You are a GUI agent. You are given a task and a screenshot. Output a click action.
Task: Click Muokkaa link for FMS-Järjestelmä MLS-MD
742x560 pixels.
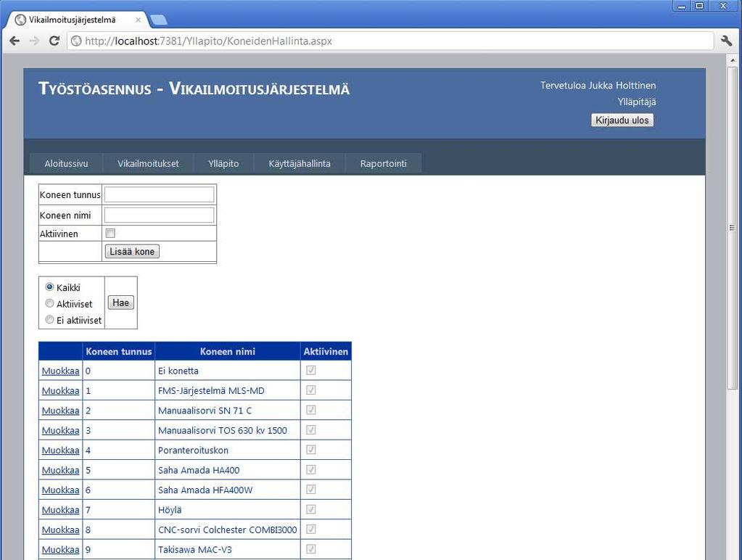(61, 391)
